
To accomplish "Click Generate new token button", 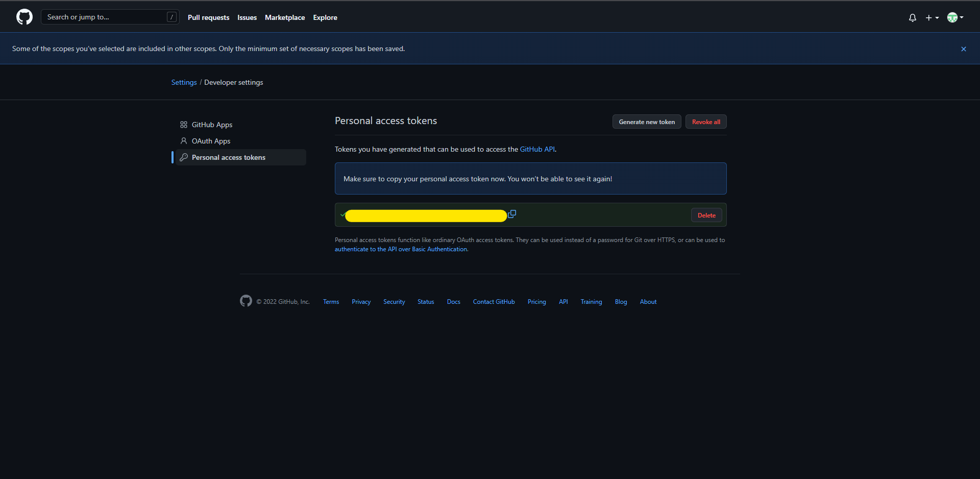I will point(647,122).
